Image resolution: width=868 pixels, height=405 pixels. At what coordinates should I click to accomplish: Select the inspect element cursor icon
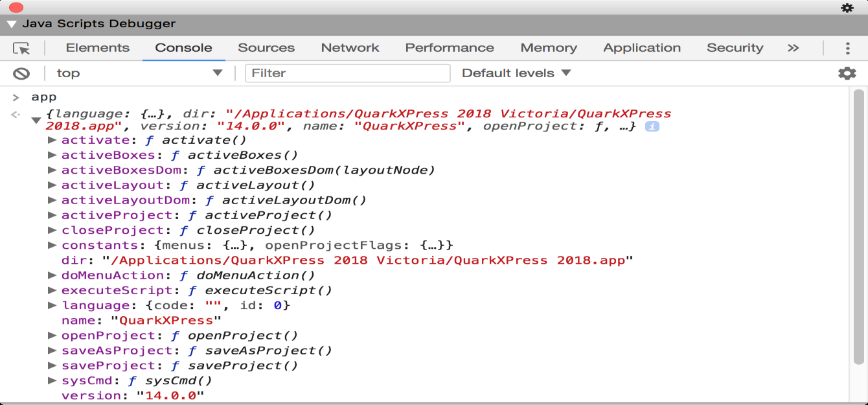(x=21, y=47)
